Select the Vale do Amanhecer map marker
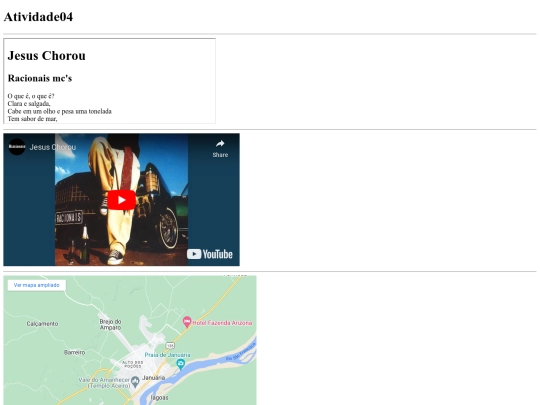This screenshot has width=540, height=405. pyautogui.click(x=135, y=381)
